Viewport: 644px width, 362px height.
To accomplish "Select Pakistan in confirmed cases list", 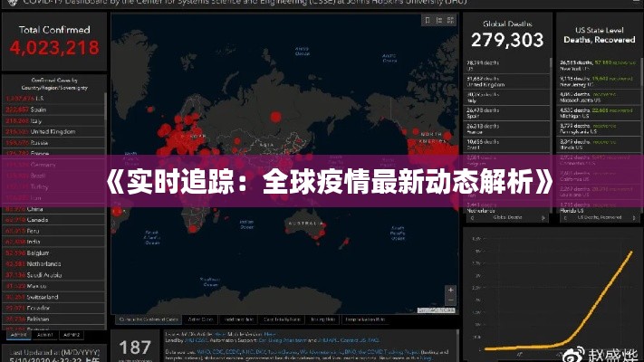I will [53, 319].
